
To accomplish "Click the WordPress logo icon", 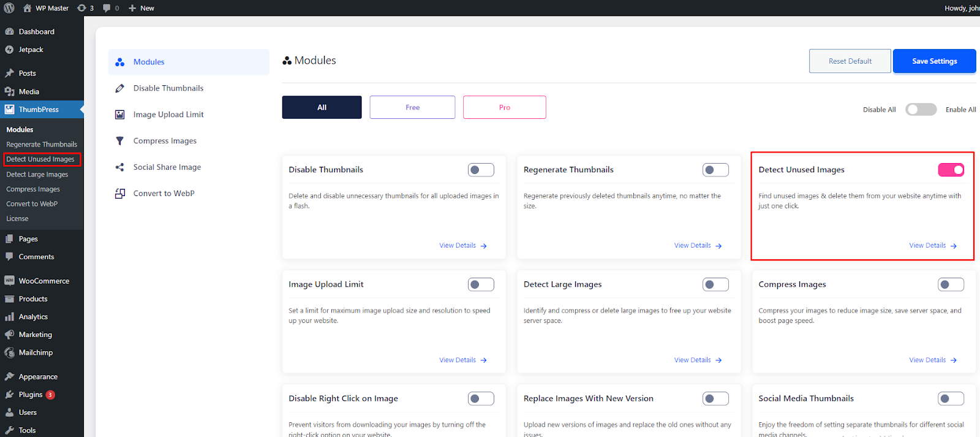I will [9, 8].
